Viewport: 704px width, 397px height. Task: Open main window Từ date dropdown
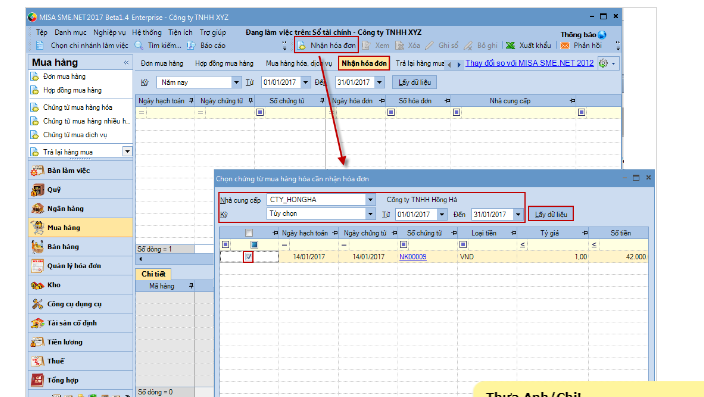click(x=305, y=82)
